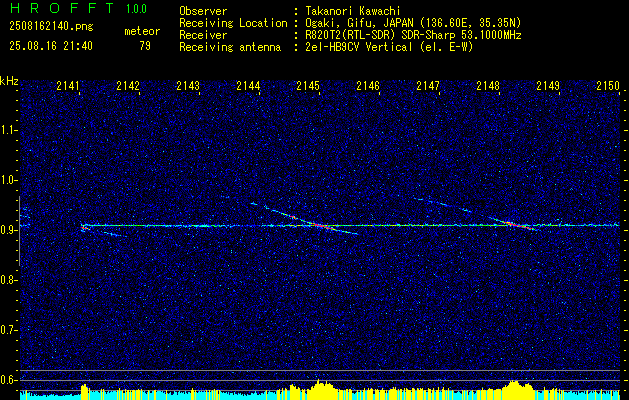Click time marker 2148
The height and width of the screenshot is (400, 629).
pos(488,85)
